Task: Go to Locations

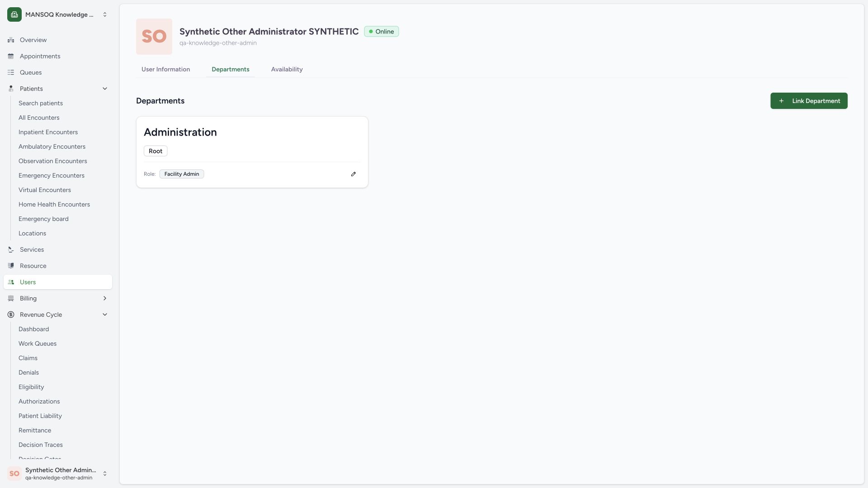Action: 32,234
